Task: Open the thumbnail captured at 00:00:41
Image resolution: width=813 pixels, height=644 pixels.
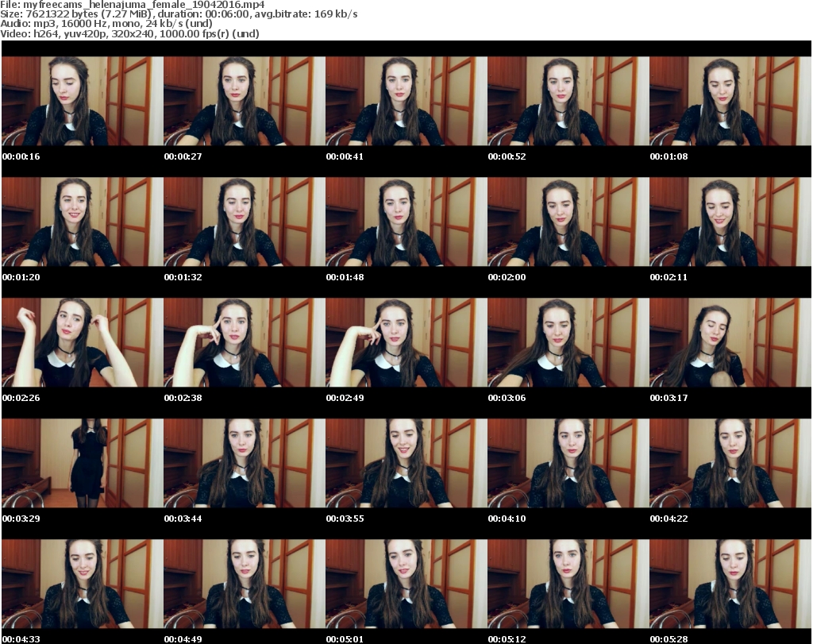Action: click(406, 101)
